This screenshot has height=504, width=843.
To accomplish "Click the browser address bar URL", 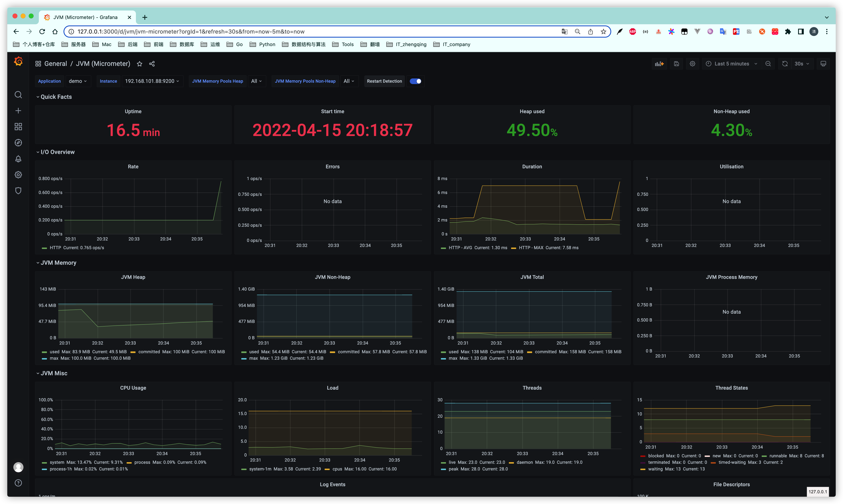I will [190, 32].
